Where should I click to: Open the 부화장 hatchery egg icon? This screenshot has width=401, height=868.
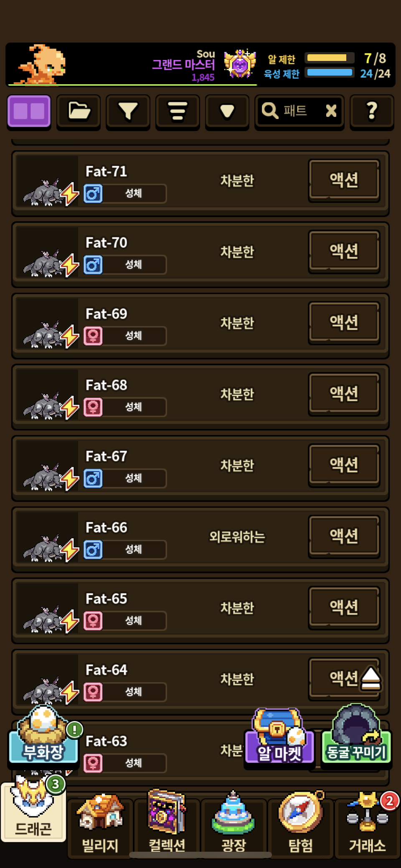coord(43,737)
